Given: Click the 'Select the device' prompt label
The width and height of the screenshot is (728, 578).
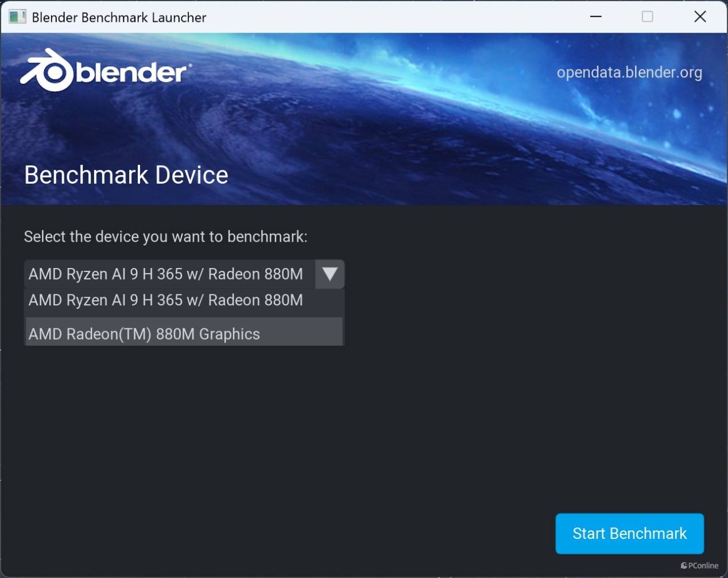Looking at the screenshot, I should click(165, 236).
